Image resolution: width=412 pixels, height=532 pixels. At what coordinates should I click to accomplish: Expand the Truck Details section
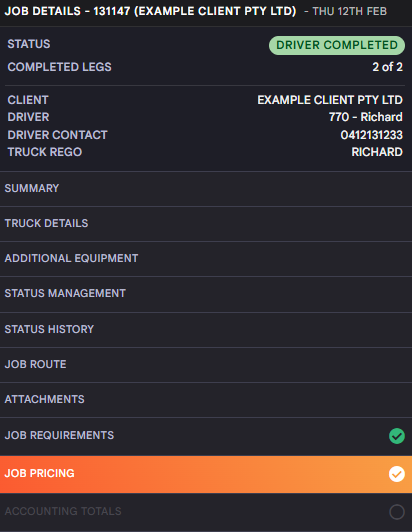[x=206, y=224]
